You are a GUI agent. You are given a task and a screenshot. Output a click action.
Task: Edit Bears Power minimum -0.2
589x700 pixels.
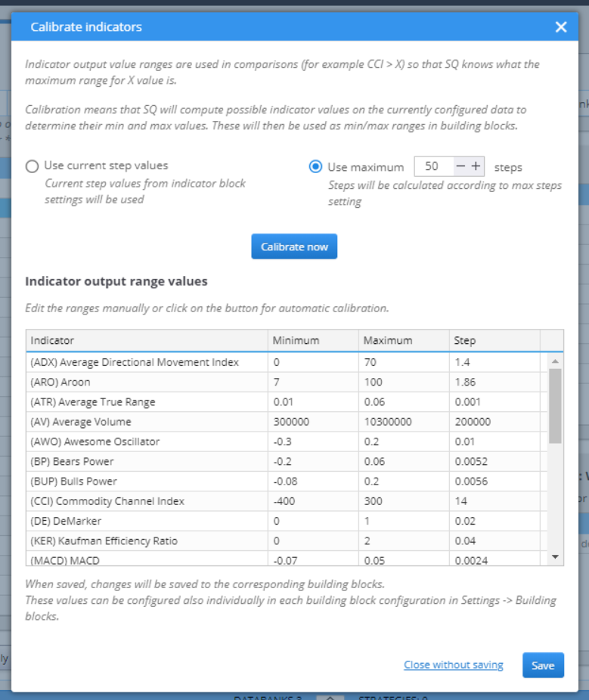(314, 462)
